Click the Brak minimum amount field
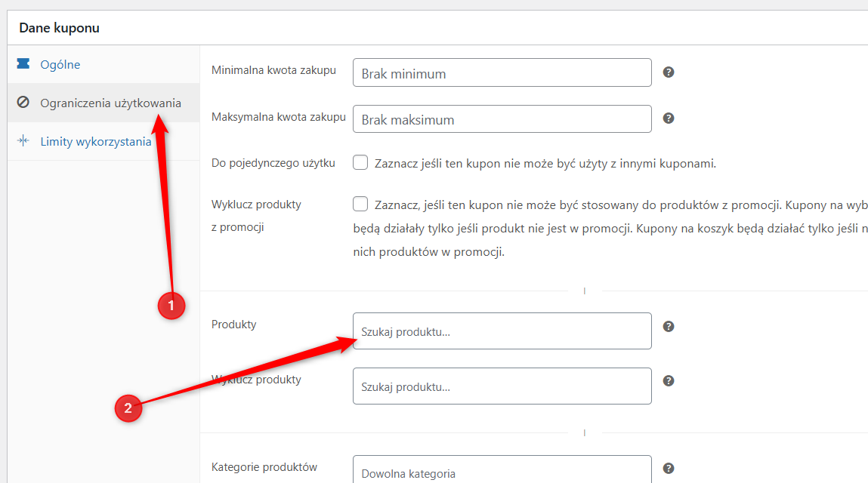868x483 pixels. tap(502, 72)
